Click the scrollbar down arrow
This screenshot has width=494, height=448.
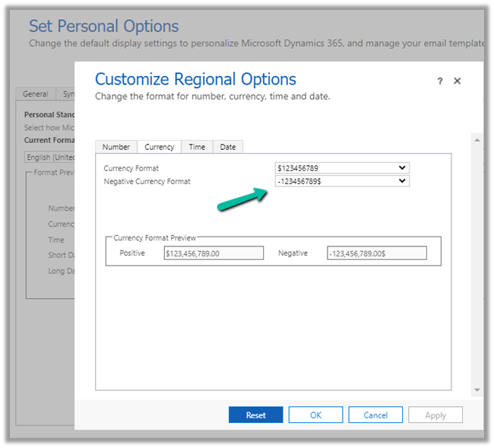point(477,389)
